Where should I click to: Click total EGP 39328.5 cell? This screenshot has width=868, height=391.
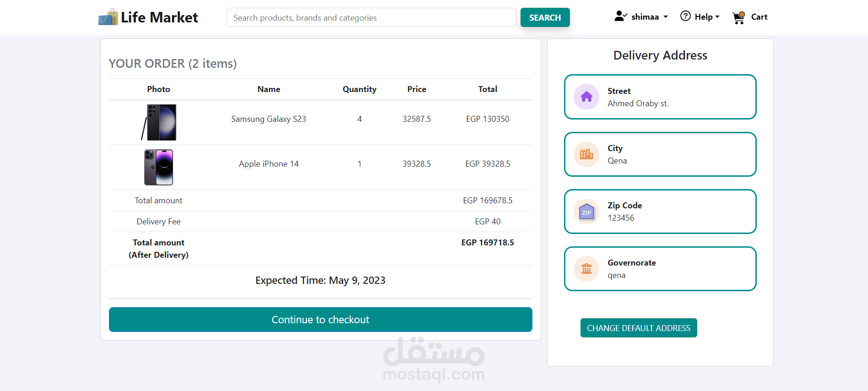(488, 164)
